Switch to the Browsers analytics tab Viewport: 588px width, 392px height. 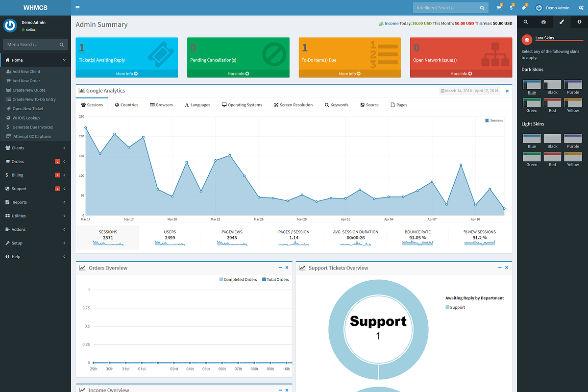pyautogui.click(x=161, y=105)
